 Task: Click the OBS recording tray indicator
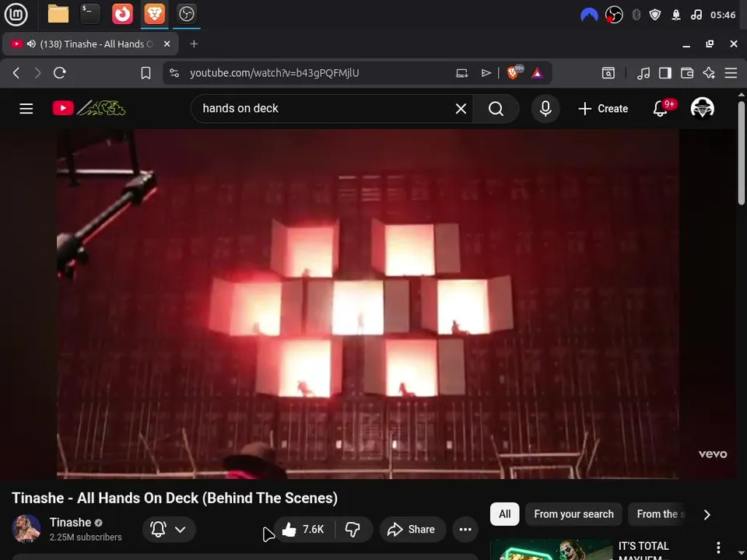click(x=614, y=16)
